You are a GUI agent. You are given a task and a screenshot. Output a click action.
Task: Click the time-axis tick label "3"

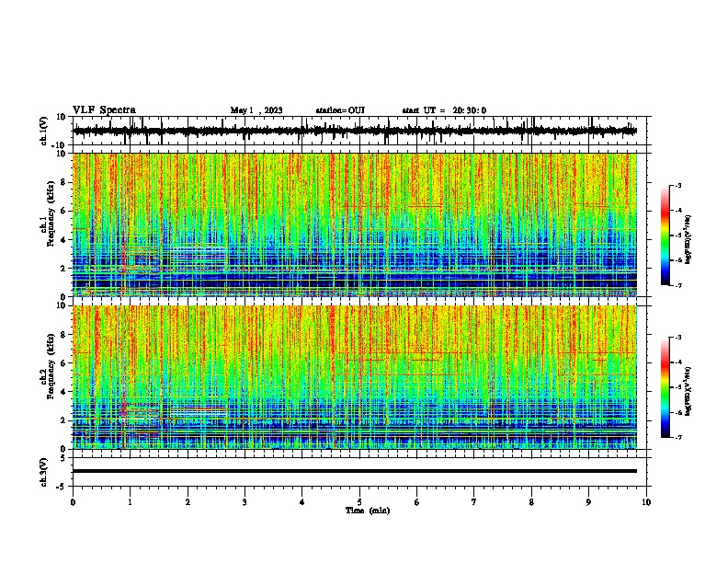tap(245, 502)
